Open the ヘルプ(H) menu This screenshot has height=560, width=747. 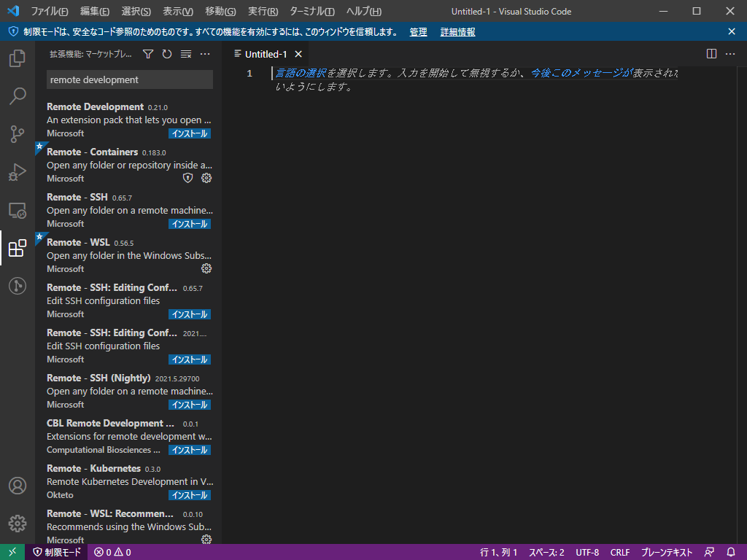point(364,11)
